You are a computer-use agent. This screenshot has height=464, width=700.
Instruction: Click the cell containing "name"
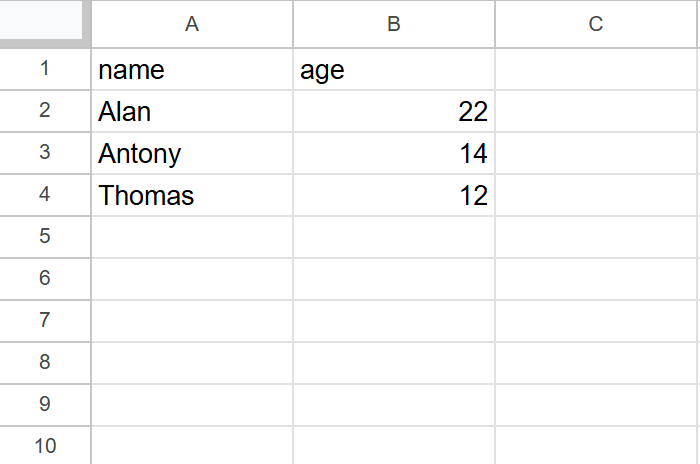click(x=192, y=70)
